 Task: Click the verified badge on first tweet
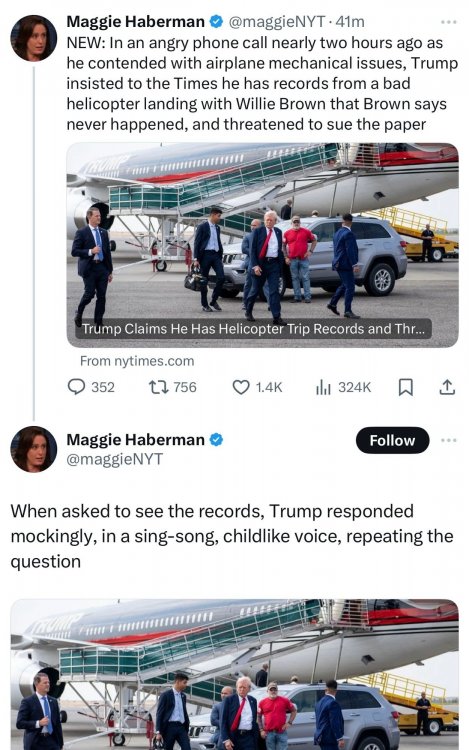216,22
